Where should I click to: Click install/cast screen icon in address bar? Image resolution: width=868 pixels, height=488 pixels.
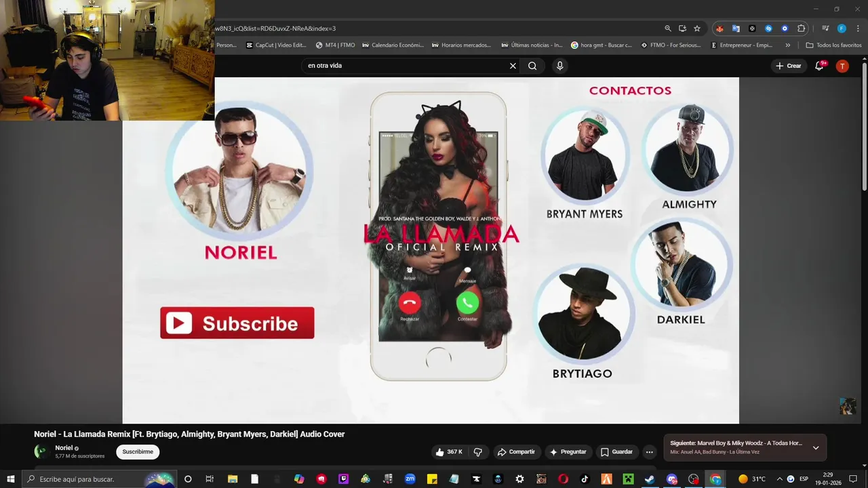pyautogui.click(x=682, y=28)
